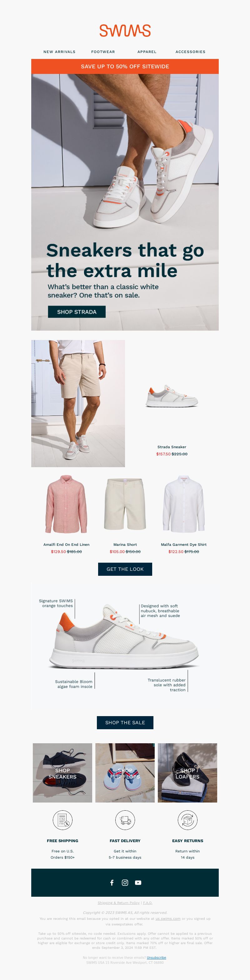
Task: Click the SWIMS logo at top
Action: click(125, 31)
